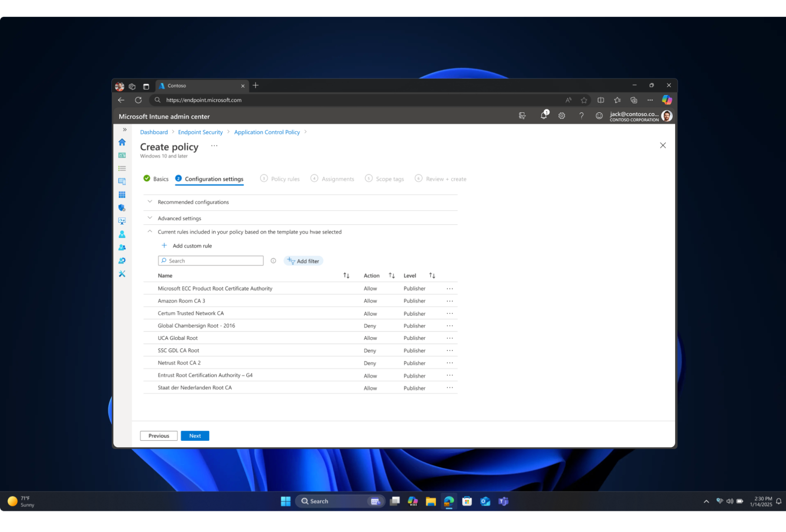This screenshot has height=532, width=786.
Task: Click the Dashboard breadcrumb link
Action: click(154, 132)
